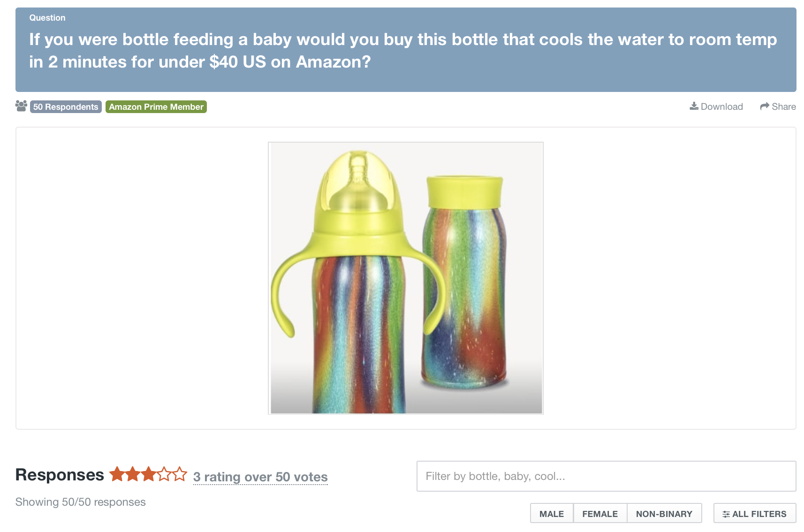The height and width of the screenshot is (532, 804).
Task: Click the Download tray icon
Action: pos(694,106)
